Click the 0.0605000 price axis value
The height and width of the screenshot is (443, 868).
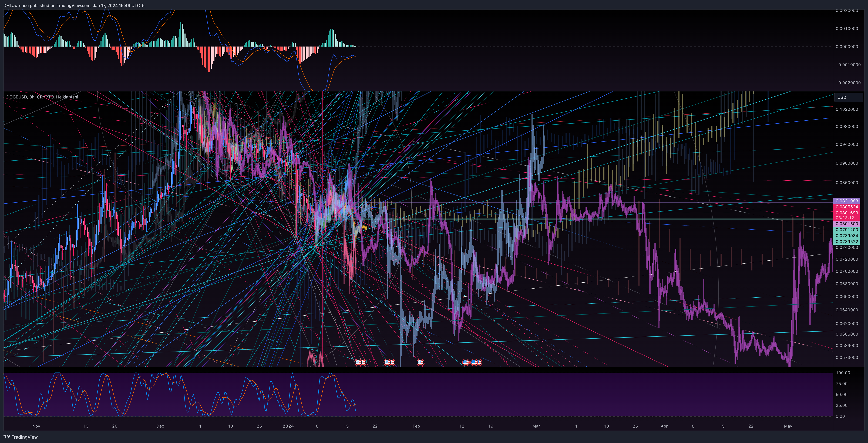coord(847,334)
